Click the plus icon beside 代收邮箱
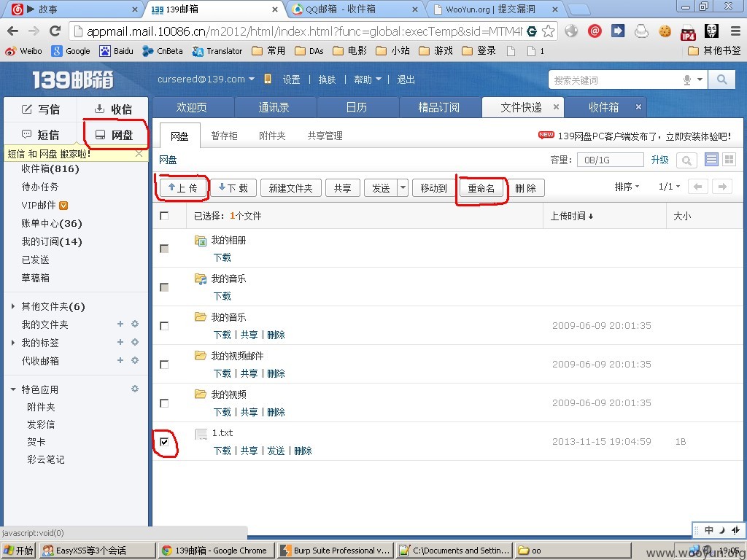The image size is (747, 560). (120, 360)
